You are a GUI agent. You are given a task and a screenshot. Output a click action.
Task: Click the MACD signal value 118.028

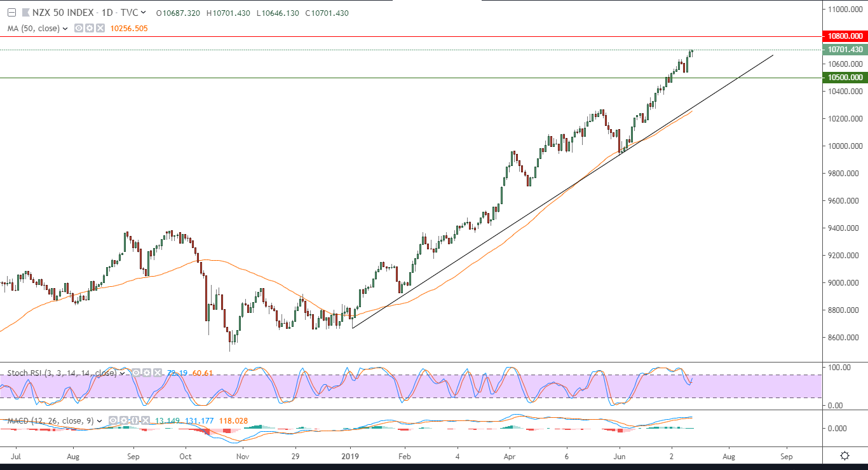(x=233, y=421)
